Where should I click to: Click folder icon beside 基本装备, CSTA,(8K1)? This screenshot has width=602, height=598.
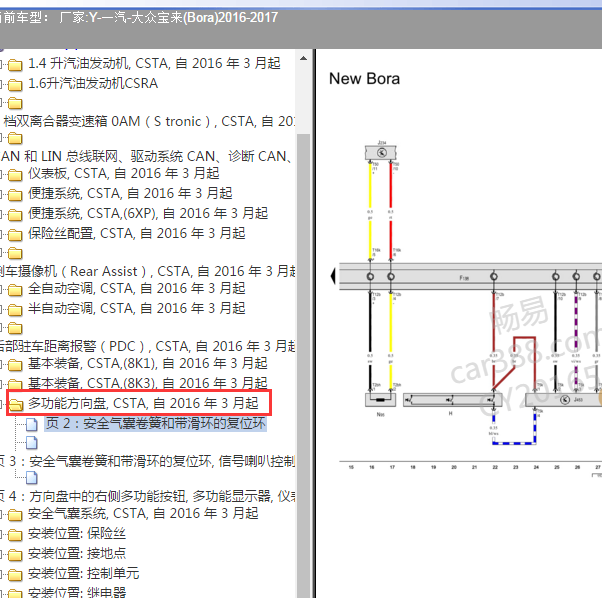coord(15,365)
